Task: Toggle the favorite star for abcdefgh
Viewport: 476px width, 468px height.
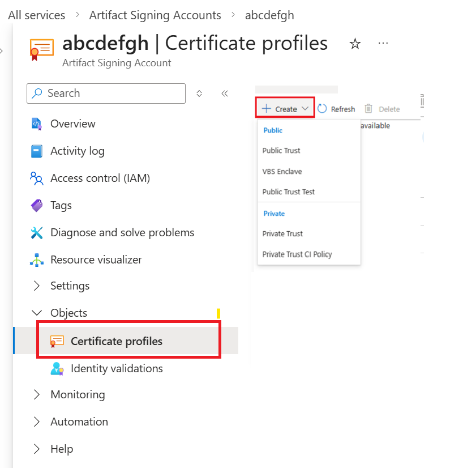Action: [355, 42]
